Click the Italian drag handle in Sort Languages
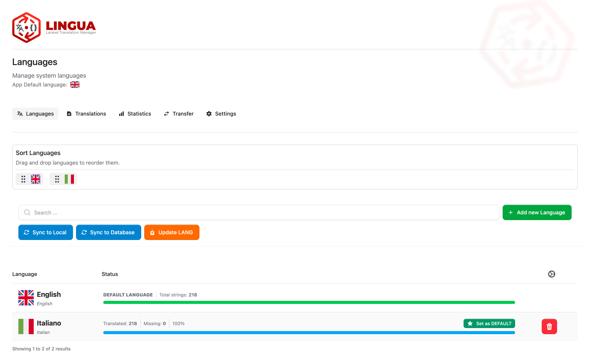 pyautogui.click(x=57, y=179)
